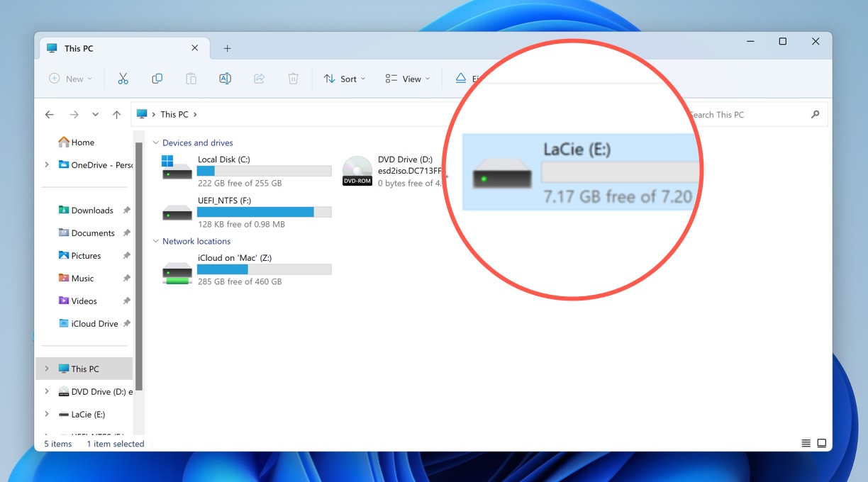Click Local Disk (C:) usage bar
This screenshot has height=482, width=868.
[265, 171]
